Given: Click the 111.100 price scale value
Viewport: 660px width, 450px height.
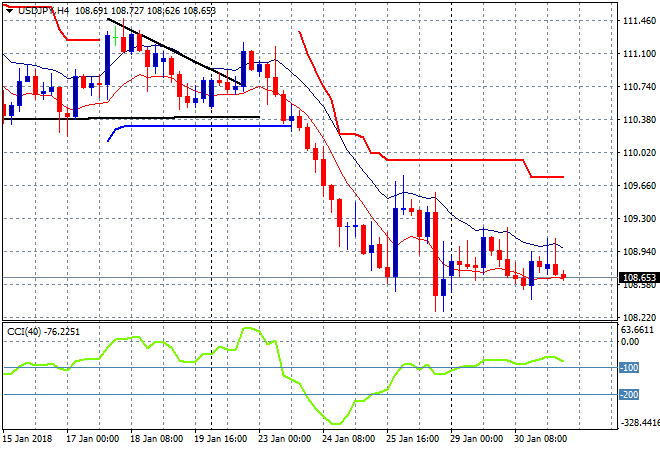Looking at the screenshot, I should click(x=639, y=53).
